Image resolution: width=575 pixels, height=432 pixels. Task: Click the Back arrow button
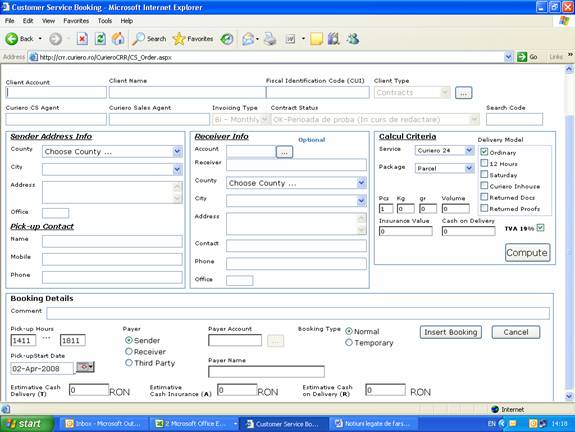(x=12, y=39)
